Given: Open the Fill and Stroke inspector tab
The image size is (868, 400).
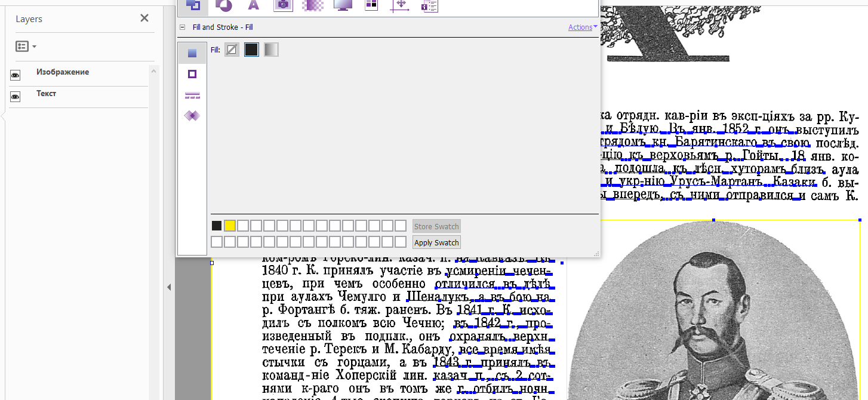Looking at the screenshot, I should 193,5.
